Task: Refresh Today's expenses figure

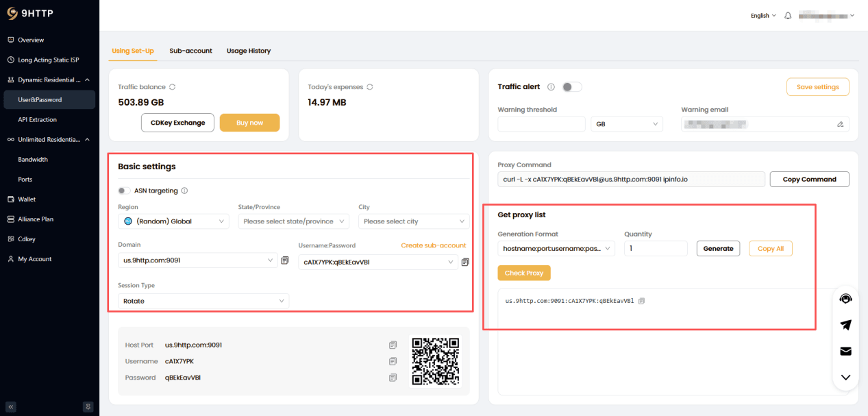Action: [x=370, y=87]
